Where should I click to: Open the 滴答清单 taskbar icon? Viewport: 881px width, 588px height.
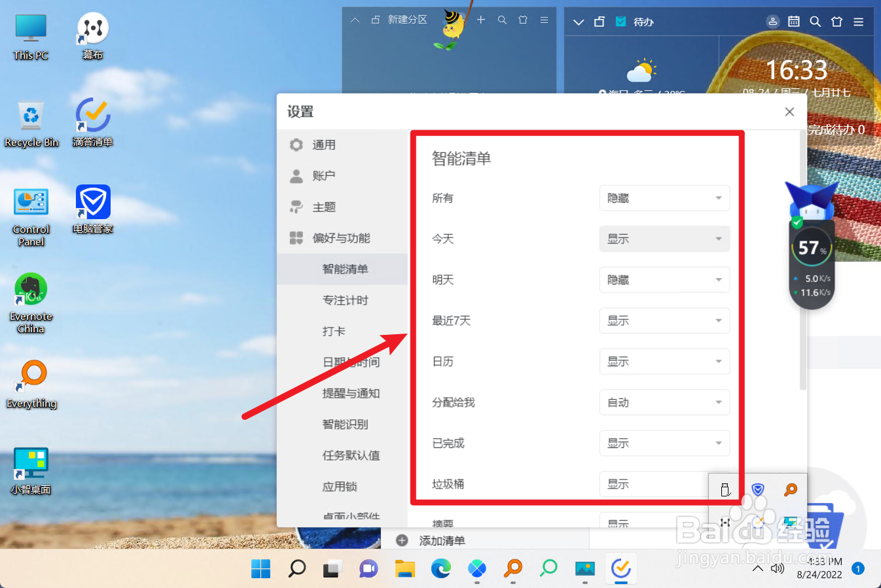[x=620, y=568]
